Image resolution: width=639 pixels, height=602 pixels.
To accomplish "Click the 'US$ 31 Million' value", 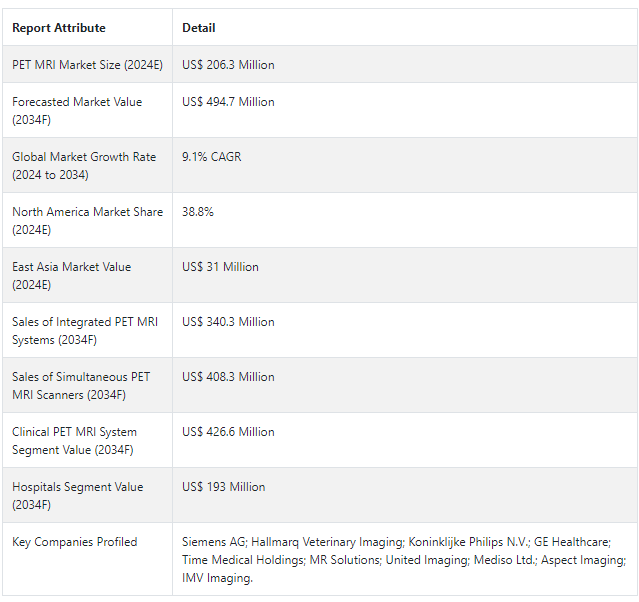I will (x=220, y=267).
